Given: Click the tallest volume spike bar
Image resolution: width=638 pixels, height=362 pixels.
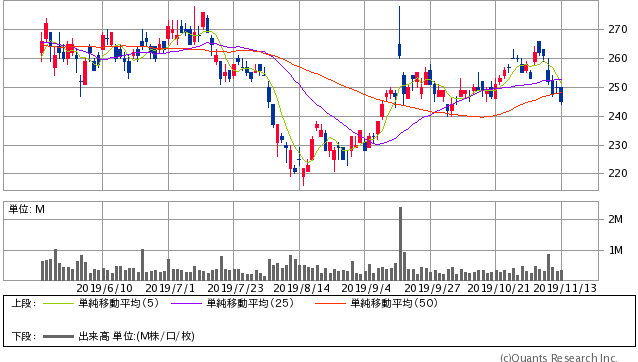Looking at the screenshot, I should point(400,244).
